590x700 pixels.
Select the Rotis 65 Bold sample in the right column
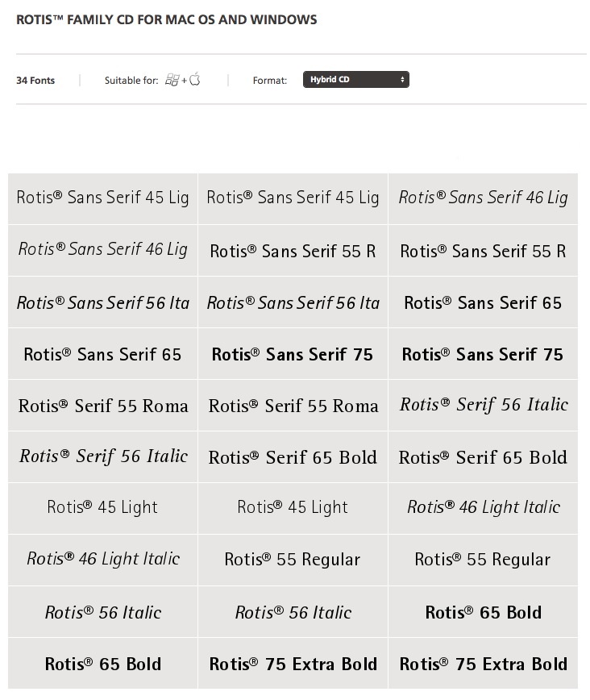483,612
